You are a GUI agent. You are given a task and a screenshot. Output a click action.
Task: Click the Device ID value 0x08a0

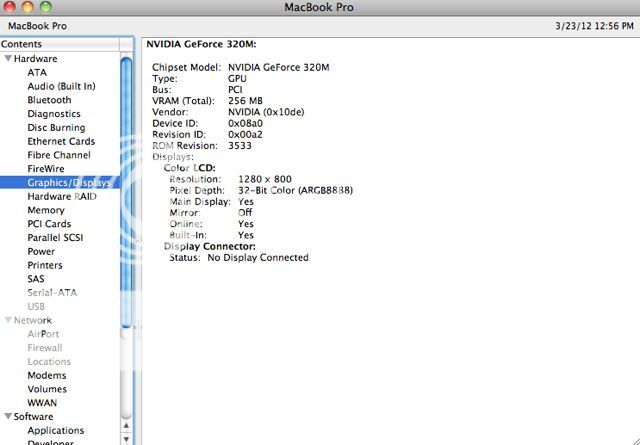[245, 123]
